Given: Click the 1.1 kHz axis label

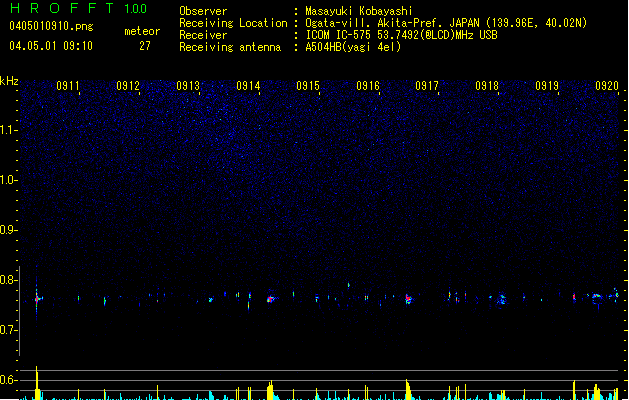Looking at the screenshot, I should point(8,130).
